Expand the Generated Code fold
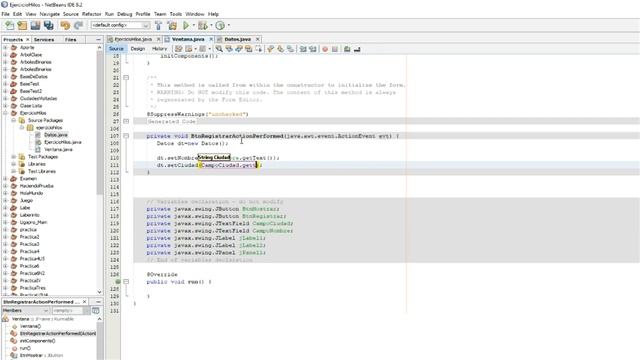This screenshot has height=360, width=640. pos(126,121)
